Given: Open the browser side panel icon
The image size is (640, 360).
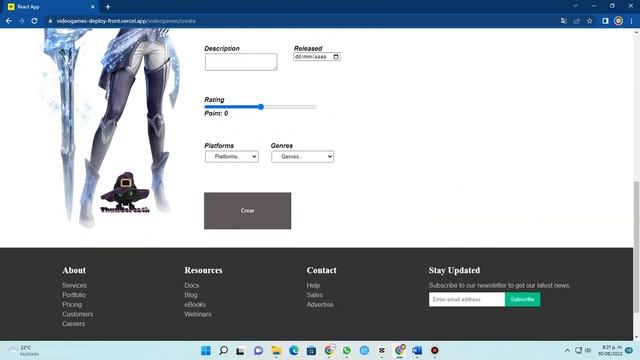Looking at the screenshot, I should [x=605, y=21].
